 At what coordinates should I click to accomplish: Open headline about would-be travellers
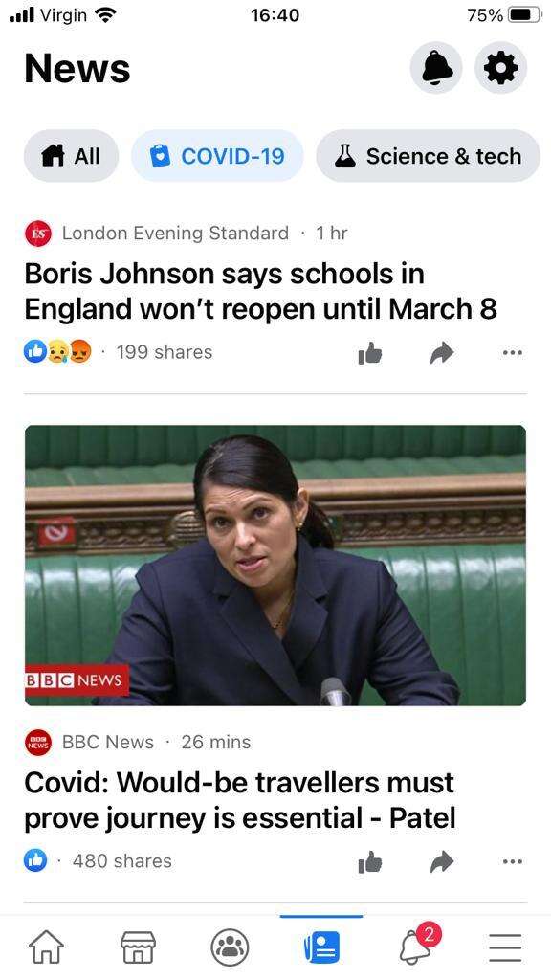click(x=240, y=800)
